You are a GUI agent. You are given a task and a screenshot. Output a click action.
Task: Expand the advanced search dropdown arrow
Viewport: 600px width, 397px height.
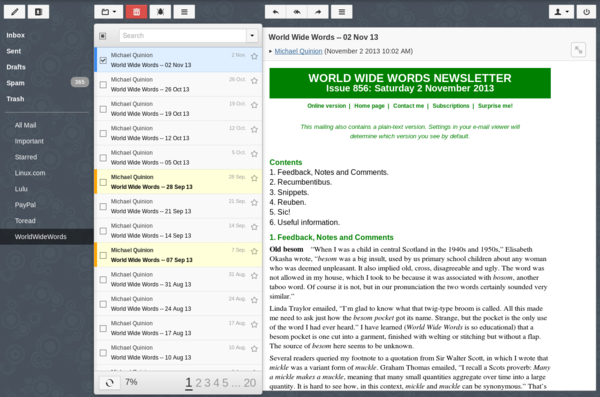point(252,36)
